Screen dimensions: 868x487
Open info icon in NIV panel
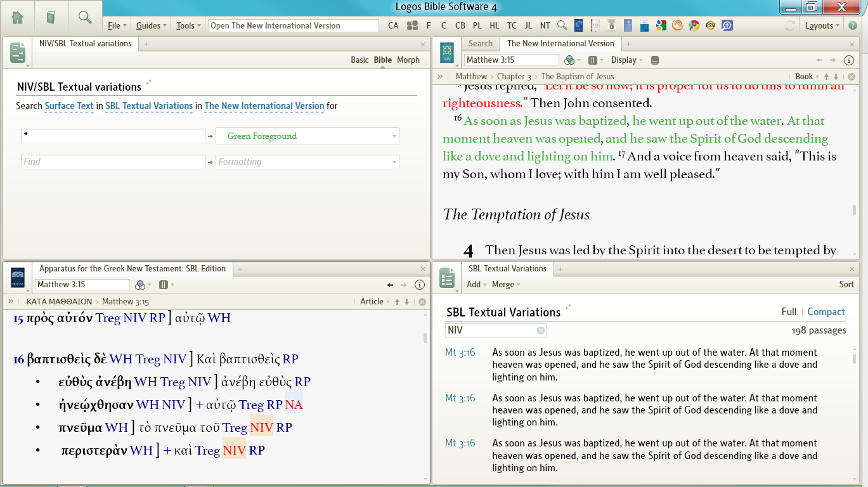850,60
